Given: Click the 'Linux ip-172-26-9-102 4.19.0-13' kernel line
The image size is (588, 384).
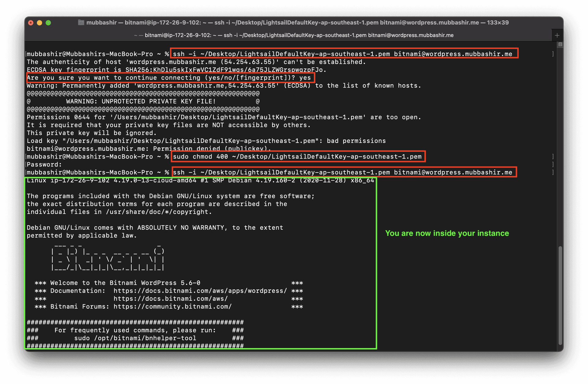Looking at the screenshot, I should [x=200, y=181].
